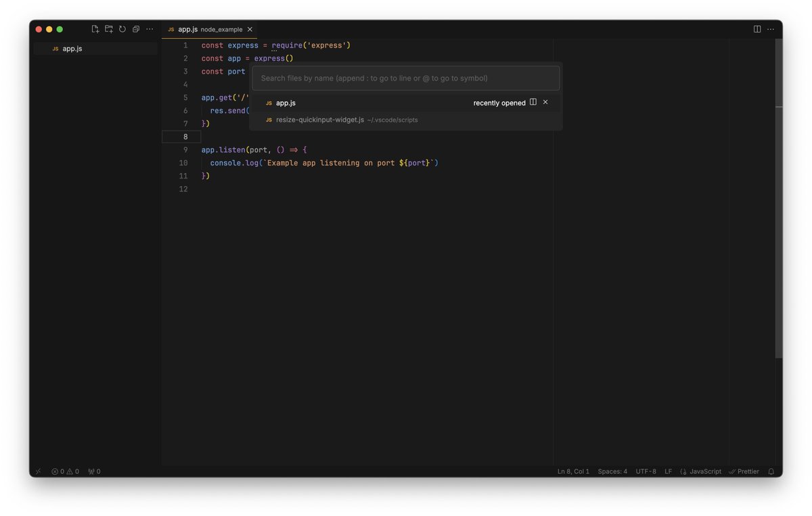The width and height of the screenshot is (812, 516).
Task: Click the require('express') text on line 1
Action: pyautogui.click(x=311, y=45)
